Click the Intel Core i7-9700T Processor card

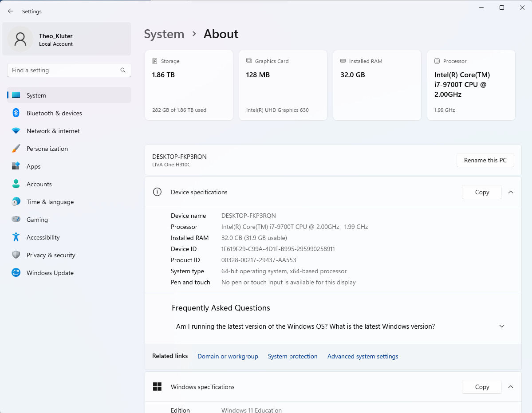tap(471, 85)
